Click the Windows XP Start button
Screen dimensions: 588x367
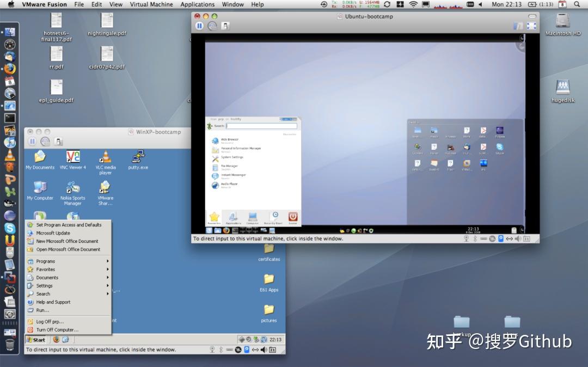pos(36,340)
